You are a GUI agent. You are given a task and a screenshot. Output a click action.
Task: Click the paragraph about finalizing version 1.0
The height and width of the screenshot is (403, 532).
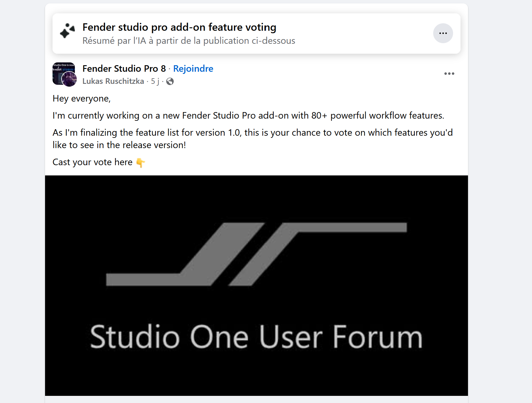tap(252, 139)
